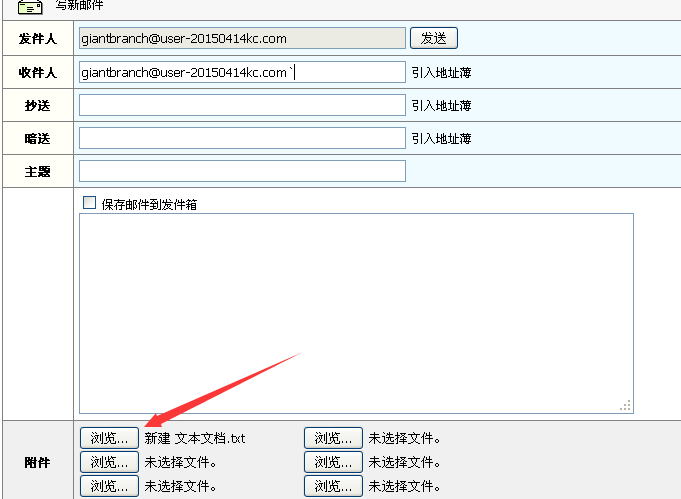Click into the 暗送 BCC field

(x=242, y=138)
